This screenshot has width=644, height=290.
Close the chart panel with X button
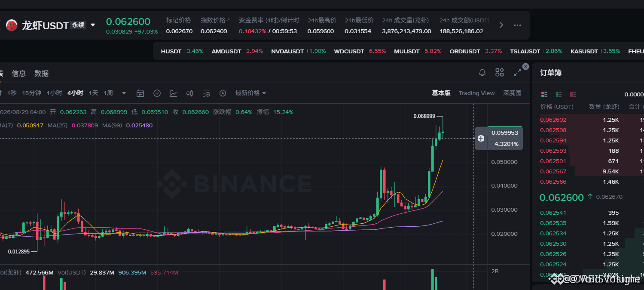pyautogui.click(x=525, y=66)
